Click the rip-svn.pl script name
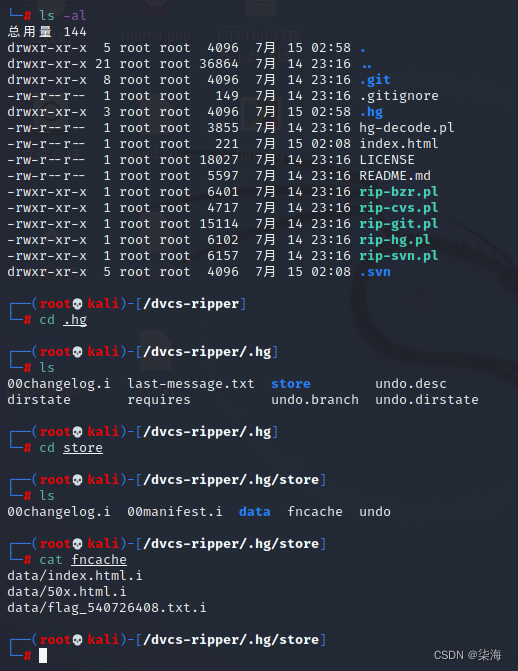Viewport: 518px width, 671px height. pos(399,256)
